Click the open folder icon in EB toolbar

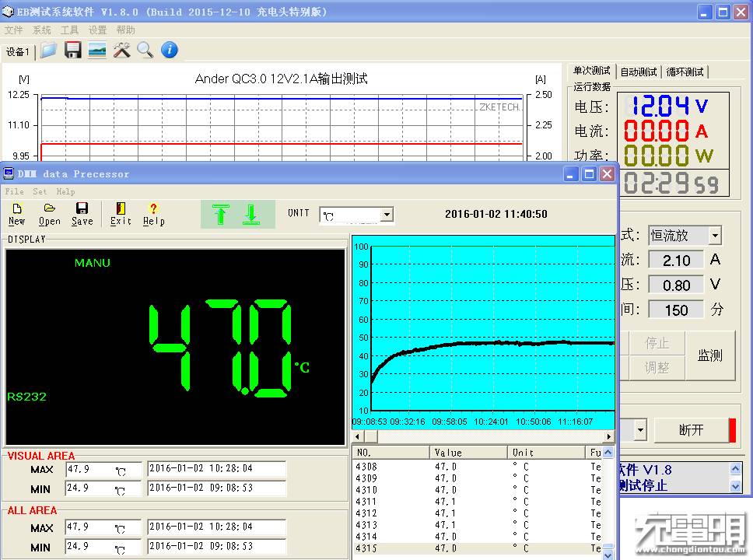coord(49,51)
